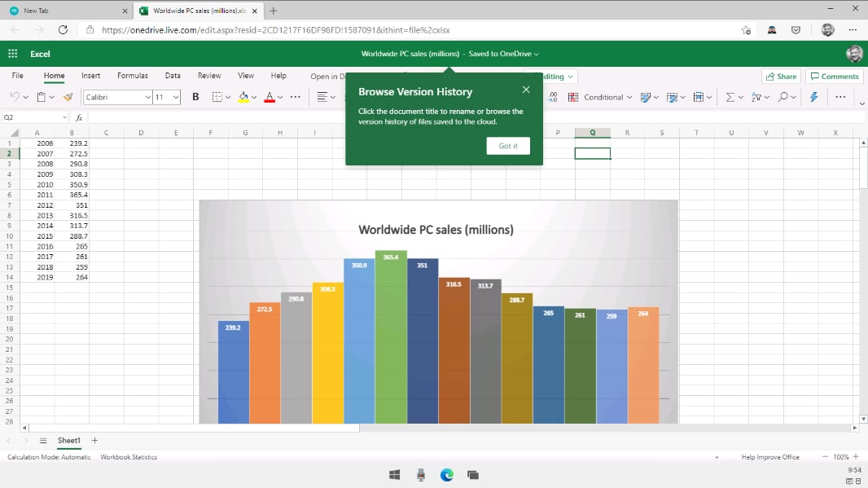Close the Browse Version History popup
868x488 pixels.
(x=526, y=90)
